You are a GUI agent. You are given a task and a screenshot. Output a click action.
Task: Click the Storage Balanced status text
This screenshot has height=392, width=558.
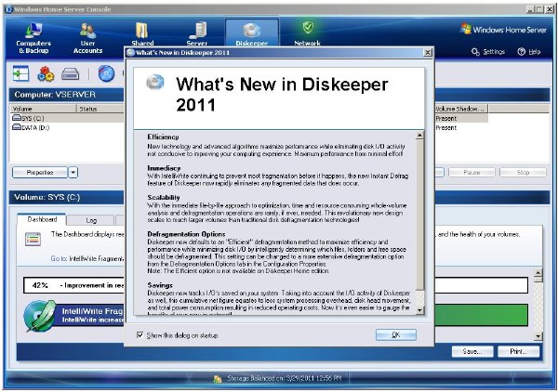tap(284, 378)
